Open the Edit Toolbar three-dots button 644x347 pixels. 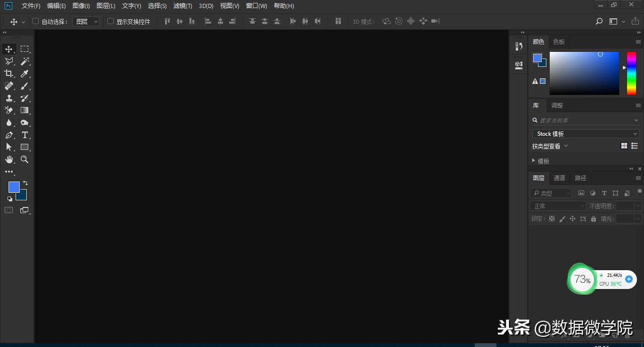pyautogui.click(x=9, y=172)
